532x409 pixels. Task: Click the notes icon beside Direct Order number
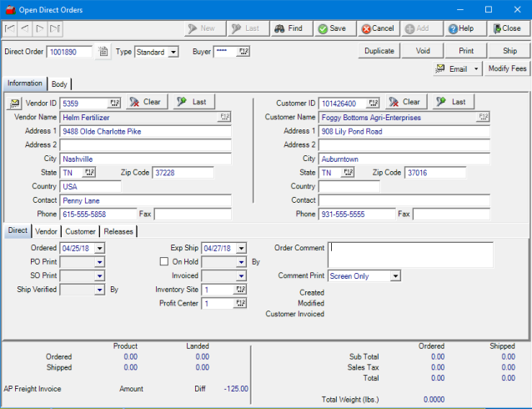click(x=103, y=52)
